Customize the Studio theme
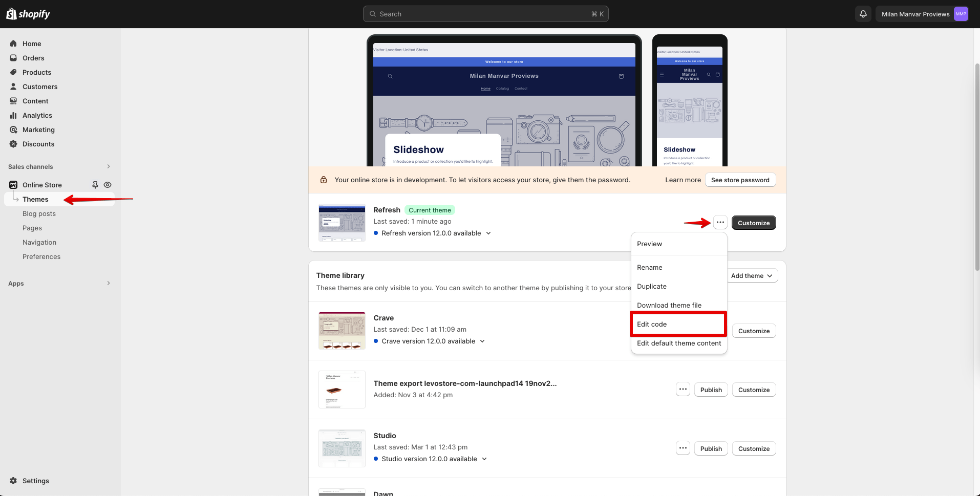Screen dimensions: 980x496 point(754,448)
